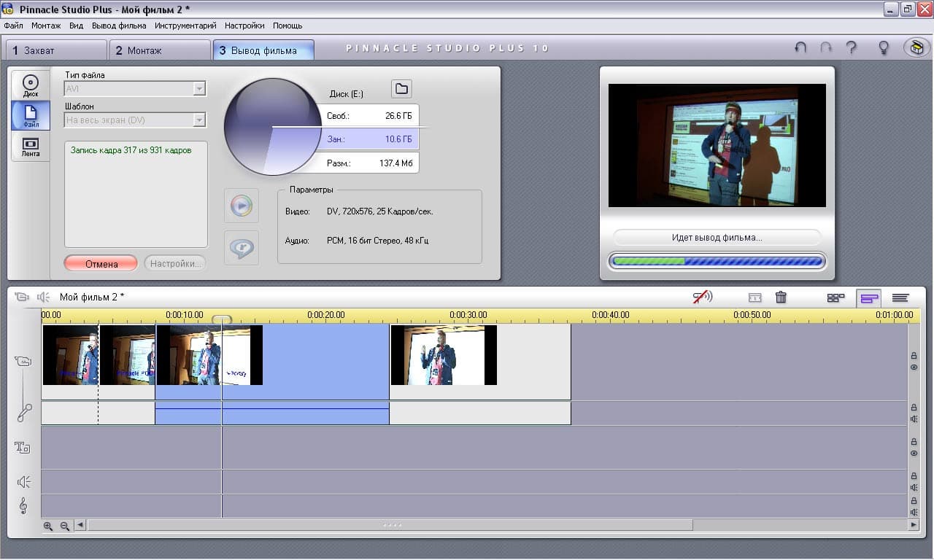
Task: Open the Настройки menu in the menu bar
Action: coord(244,26)
